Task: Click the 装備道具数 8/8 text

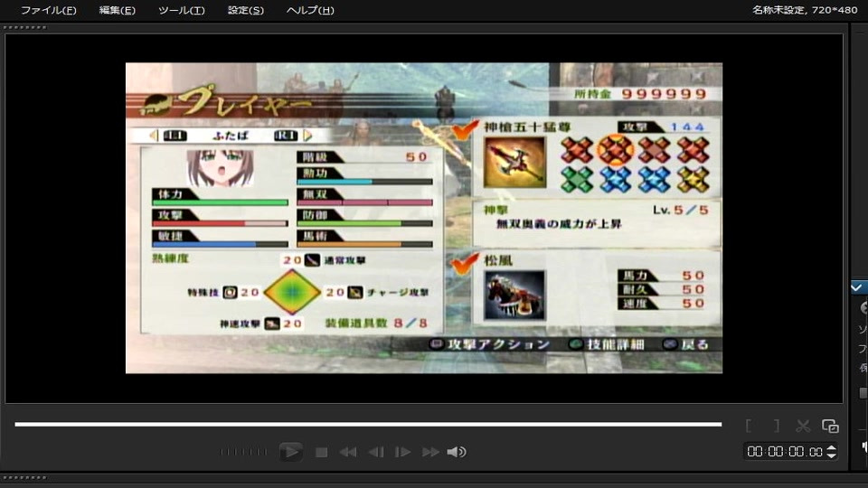Action: pos(376,324)
